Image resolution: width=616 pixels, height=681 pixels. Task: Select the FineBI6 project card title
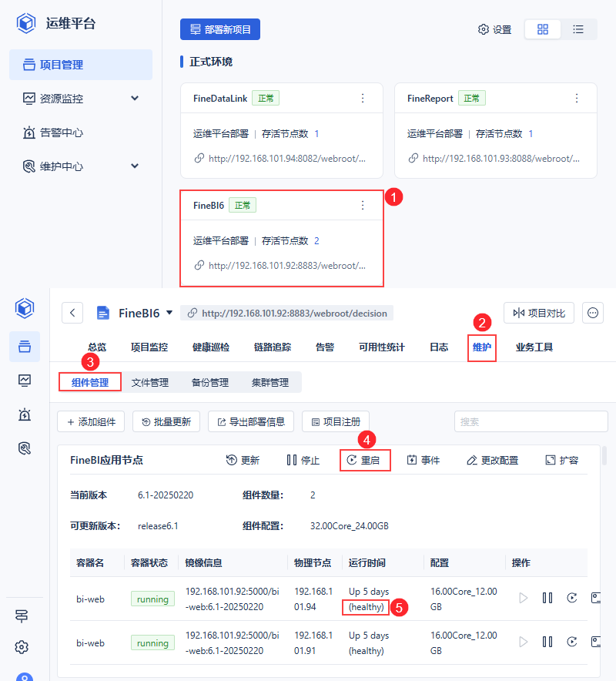[x=209, y=206]
